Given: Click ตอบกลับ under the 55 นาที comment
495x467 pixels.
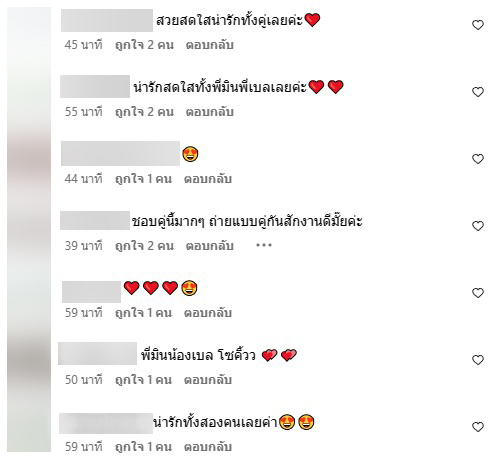Looking at the screenshot, I should coord(209,112).
